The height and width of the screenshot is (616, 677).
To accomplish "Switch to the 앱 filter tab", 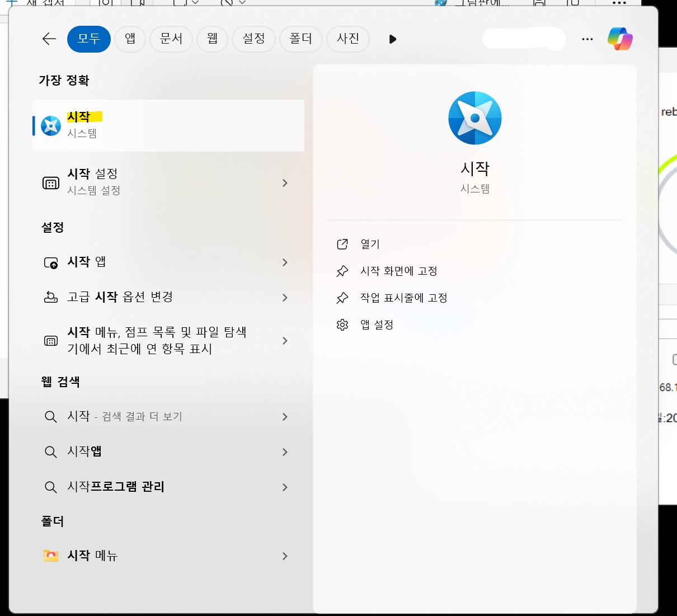I will [130, 39].
